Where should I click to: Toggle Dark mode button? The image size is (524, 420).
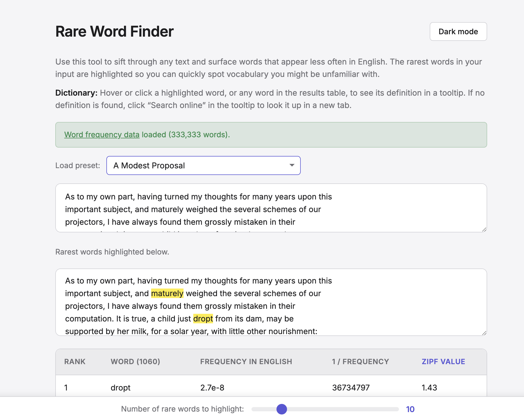458,32
